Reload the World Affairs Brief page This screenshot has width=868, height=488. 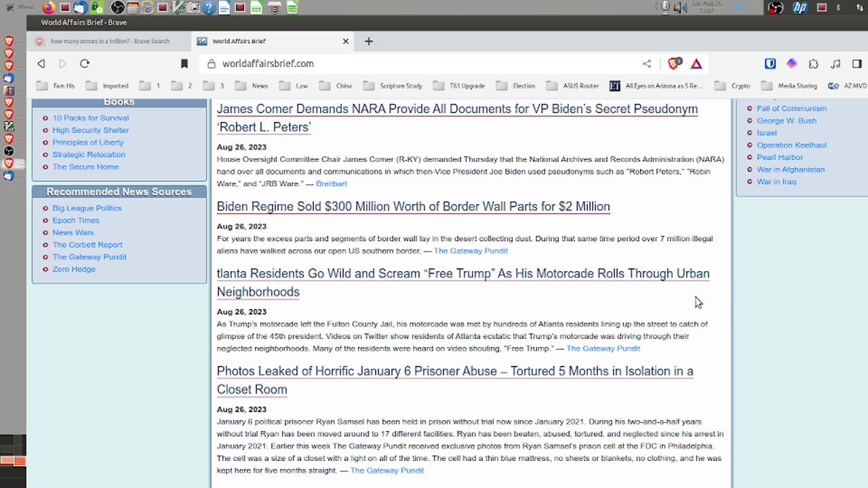click(85, 64)
